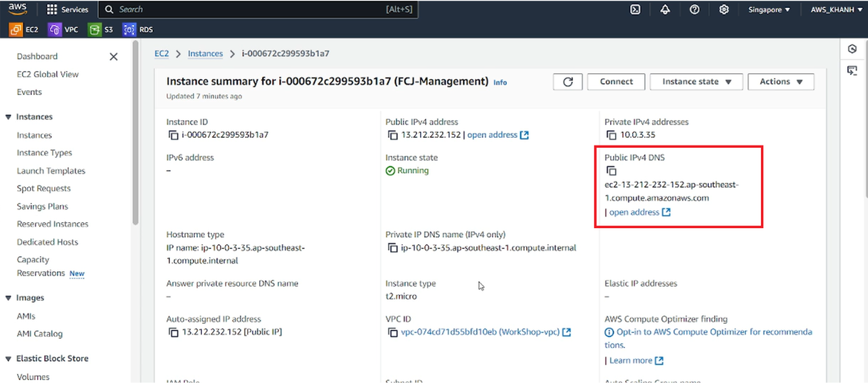
Task: Copy the Private IPv4 address 10.0.3.35
Action: coord(611,135)
